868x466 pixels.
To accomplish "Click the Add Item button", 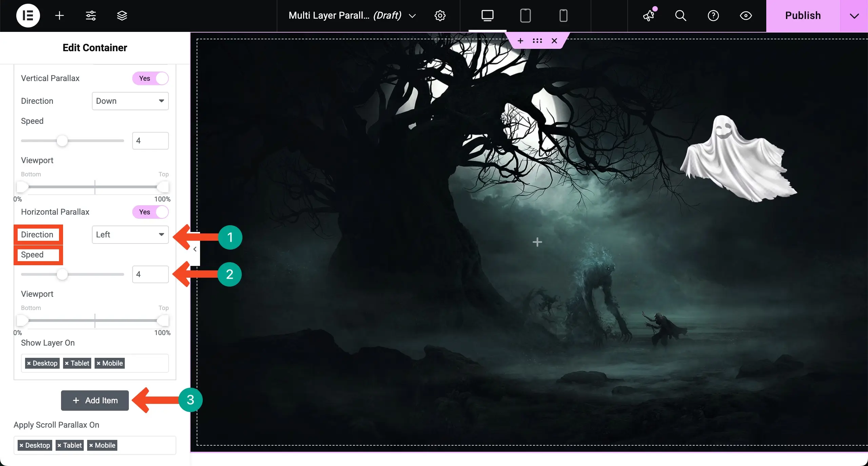I will coord(95,401).
